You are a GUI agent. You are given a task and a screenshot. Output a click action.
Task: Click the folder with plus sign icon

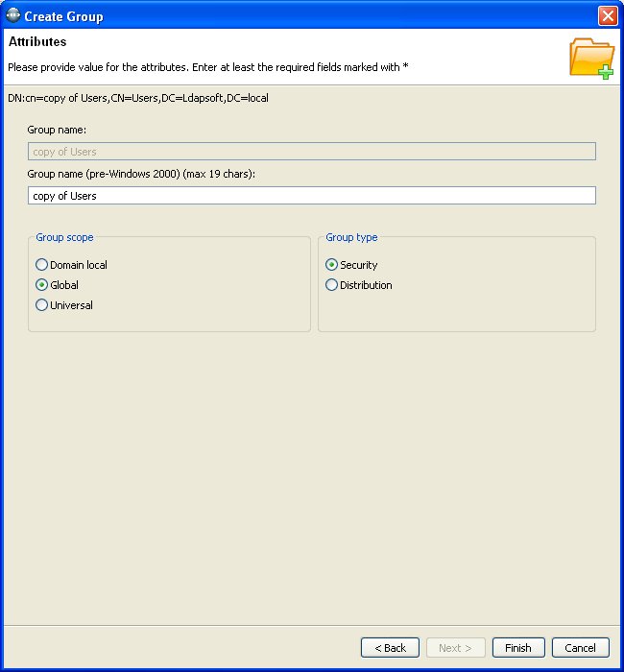591,58
